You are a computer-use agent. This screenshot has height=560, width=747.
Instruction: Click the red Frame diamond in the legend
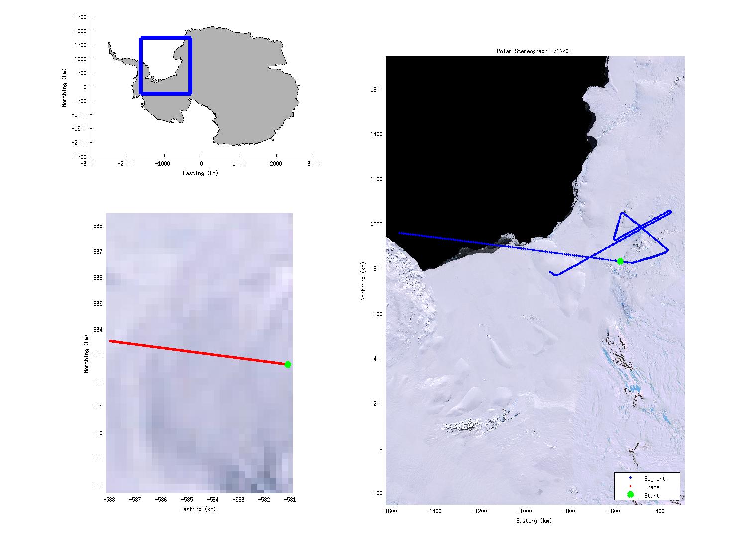pyautogui.click(x=630, y=486)
